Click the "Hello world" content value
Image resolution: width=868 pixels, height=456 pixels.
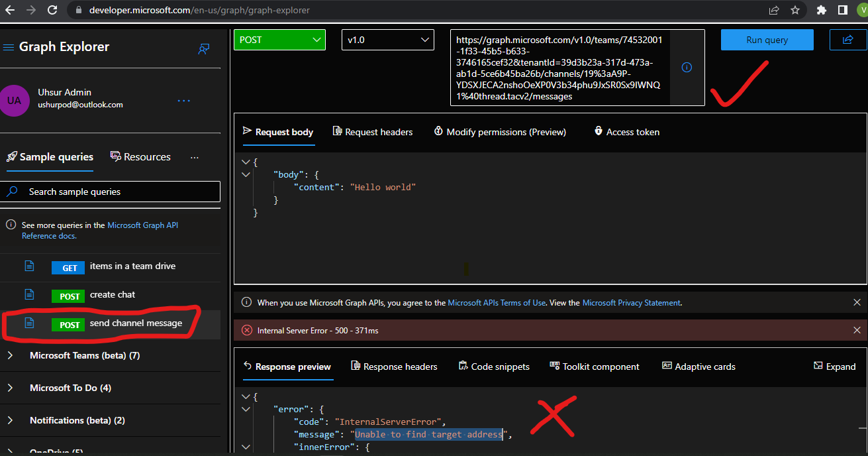tap(383, 187)
